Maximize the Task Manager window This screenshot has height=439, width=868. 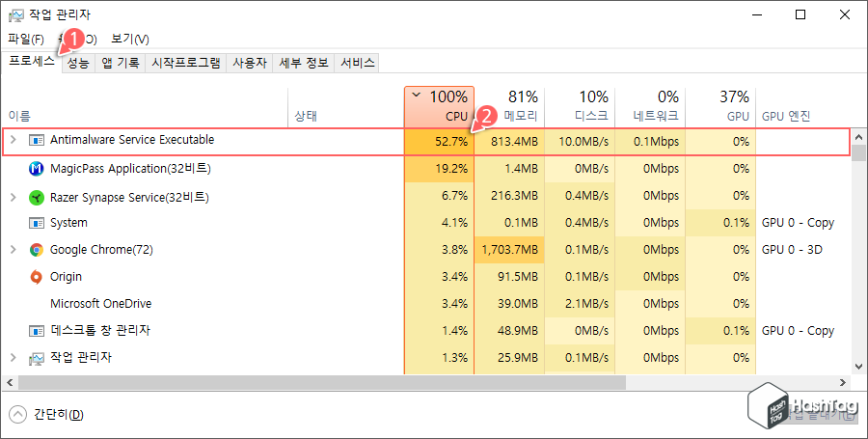[x=800, y=14]
